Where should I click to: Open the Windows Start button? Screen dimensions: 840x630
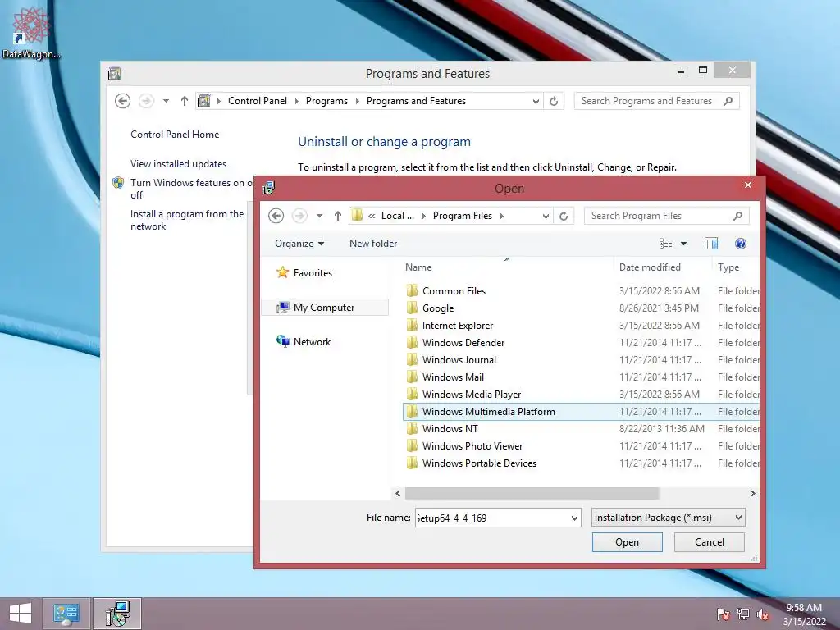point(21,614)
